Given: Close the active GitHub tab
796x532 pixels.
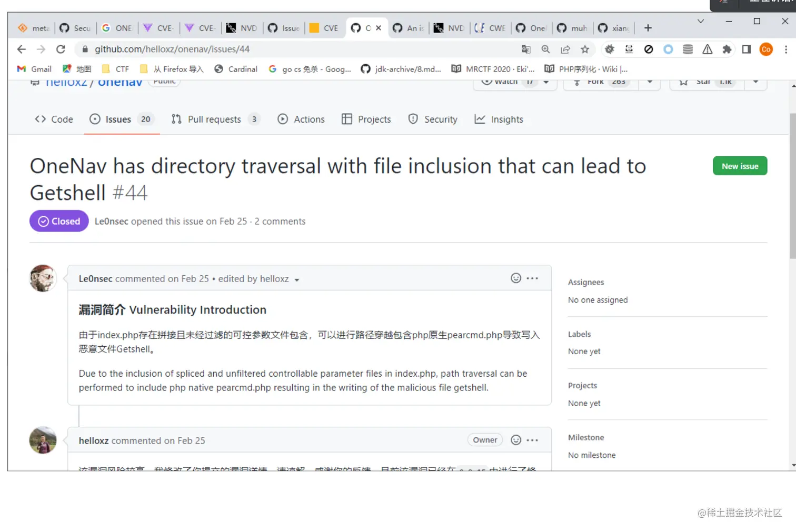Looking at the screenshot, I should 379,28.
